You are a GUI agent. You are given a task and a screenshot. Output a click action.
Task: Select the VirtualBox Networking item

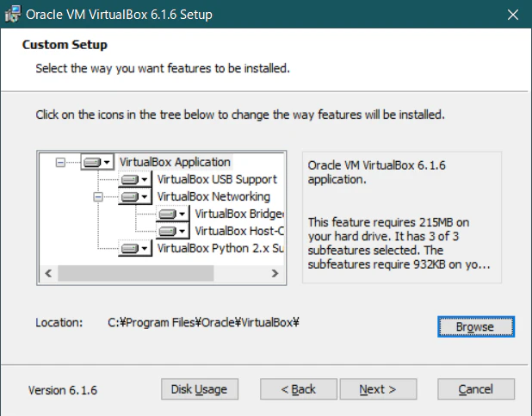click(213, 196)
